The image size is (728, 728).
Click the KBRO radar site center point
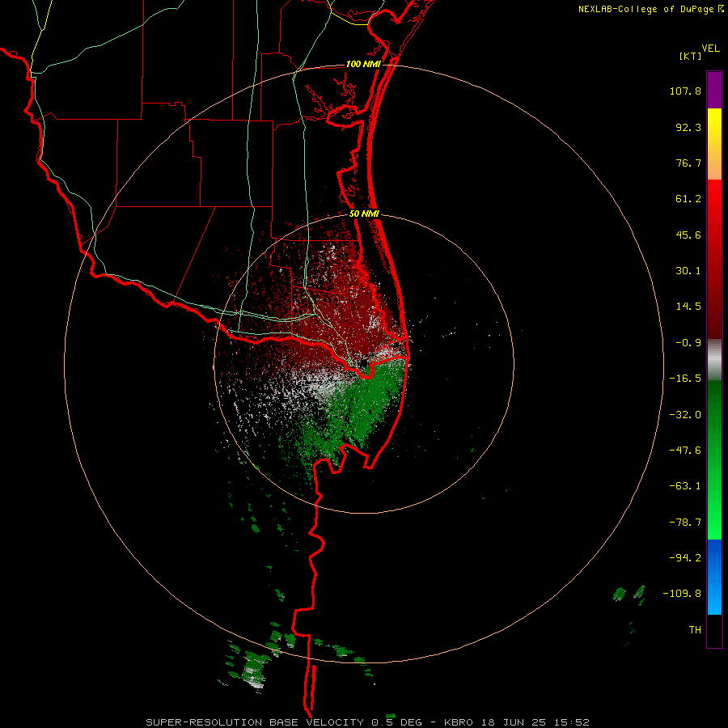[x=364, y=362]
